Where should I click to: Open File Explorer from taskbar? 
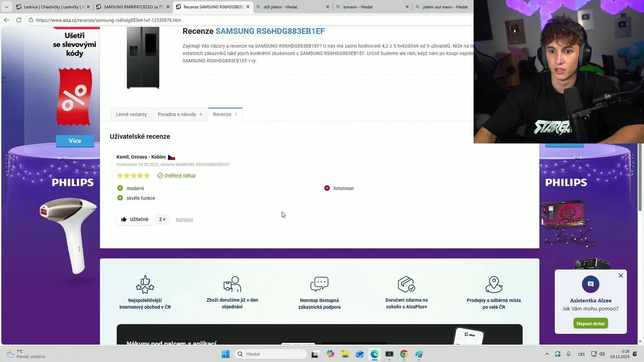pyautogui.click(x=345, y=354)
